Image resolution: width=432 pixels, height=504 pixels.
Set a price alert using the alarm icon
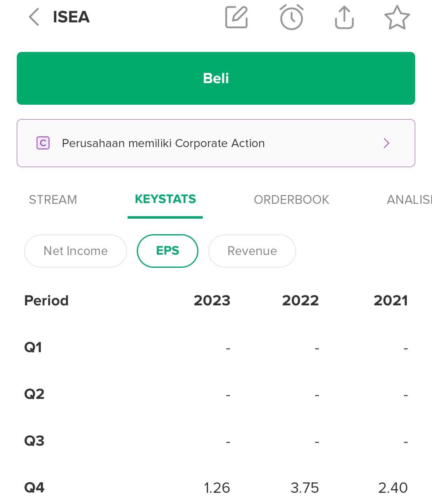click(x=292, y=18)
